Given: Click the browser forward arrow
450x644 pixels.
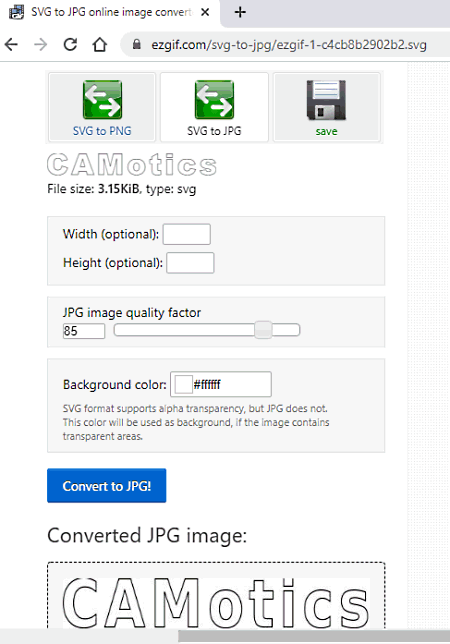Looking at the screenshot, I should [41, 44].
